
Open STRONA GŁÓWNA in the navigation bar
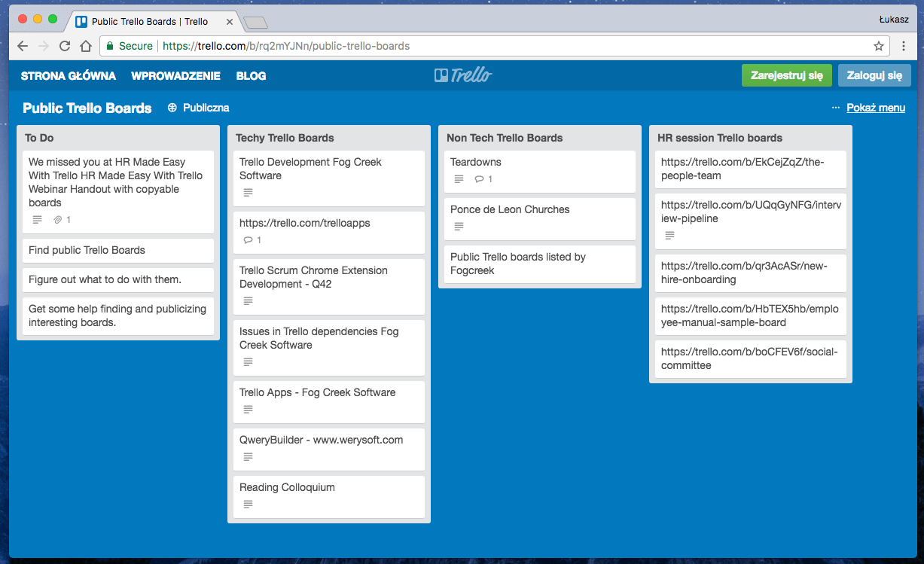click(x=69, y=76)
